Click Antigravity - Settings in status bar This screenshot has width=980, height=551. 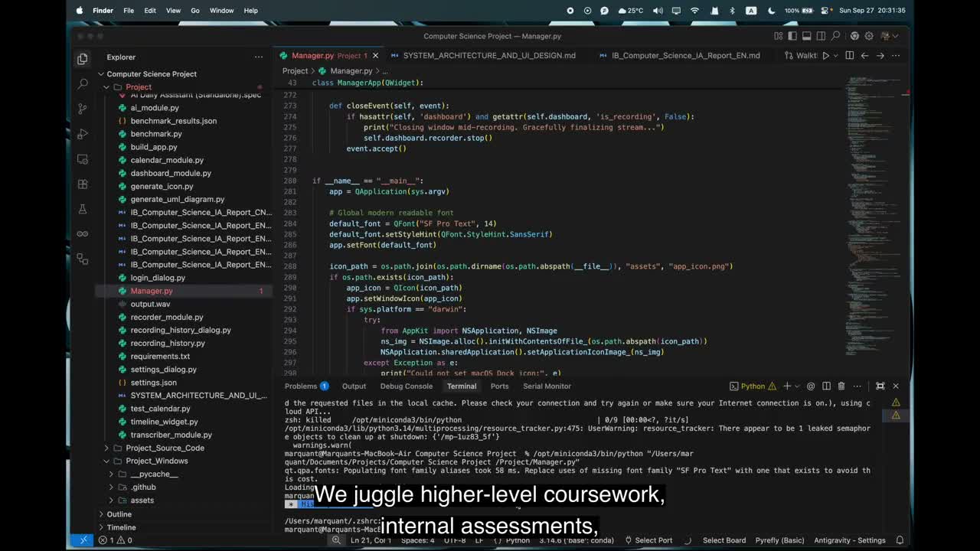(x=850, y=540)
